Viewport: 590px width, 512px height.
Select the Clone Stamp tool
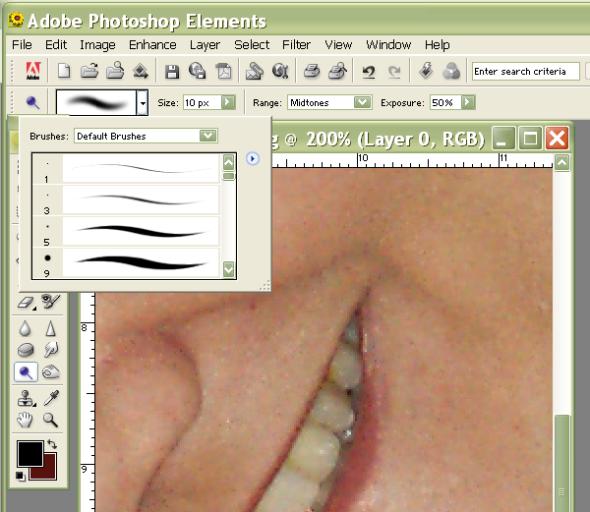click(26, 398)
